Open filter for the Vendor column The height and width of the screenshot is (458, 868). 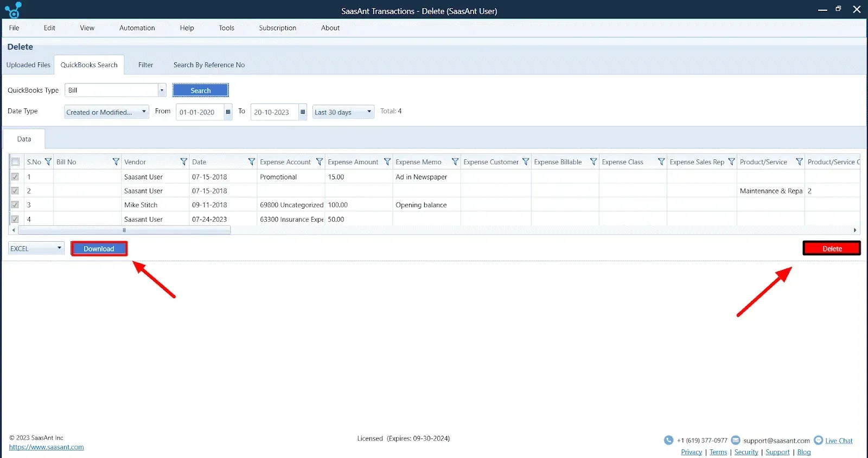coord(183,162)
